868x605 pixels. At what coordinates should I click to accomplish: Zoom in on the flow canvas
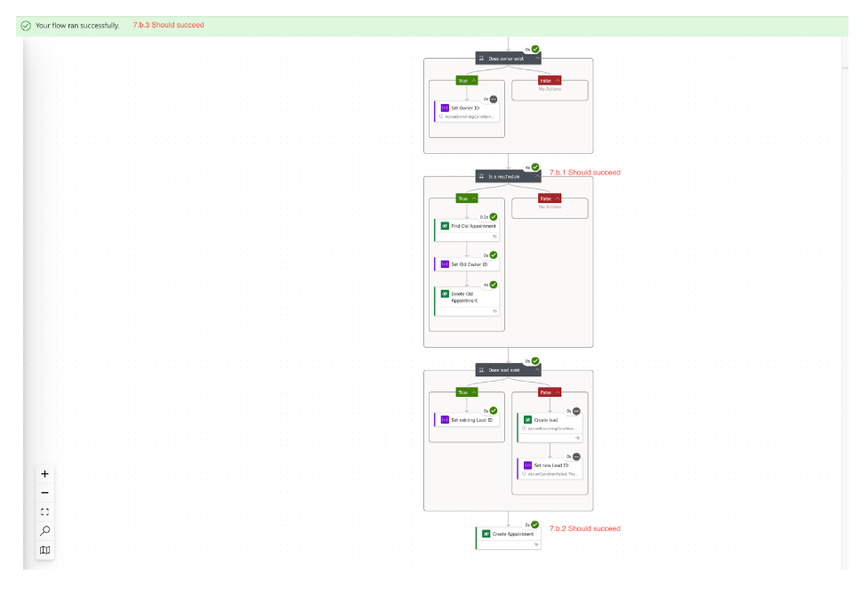[x=44, y=474]
